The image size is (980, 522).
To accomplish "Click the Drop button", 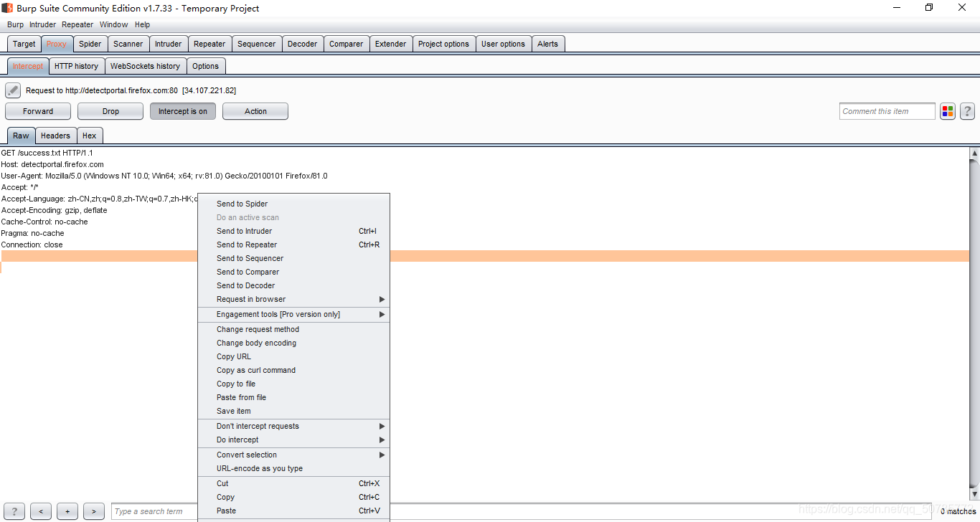I will click(110, 111).
